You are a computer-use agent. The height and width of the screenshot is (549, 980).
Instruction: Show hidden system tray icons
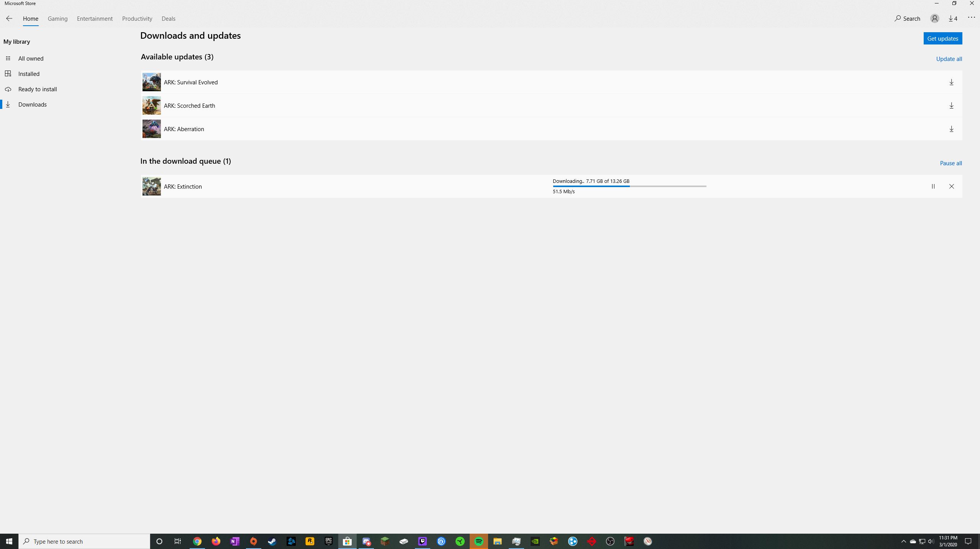[904, 541]
